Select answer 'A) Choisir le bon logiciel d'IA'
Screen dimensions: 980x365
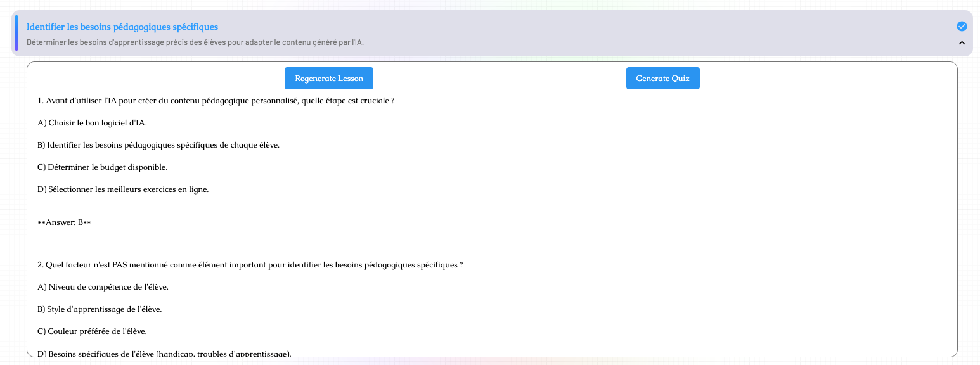coord(93,123)
